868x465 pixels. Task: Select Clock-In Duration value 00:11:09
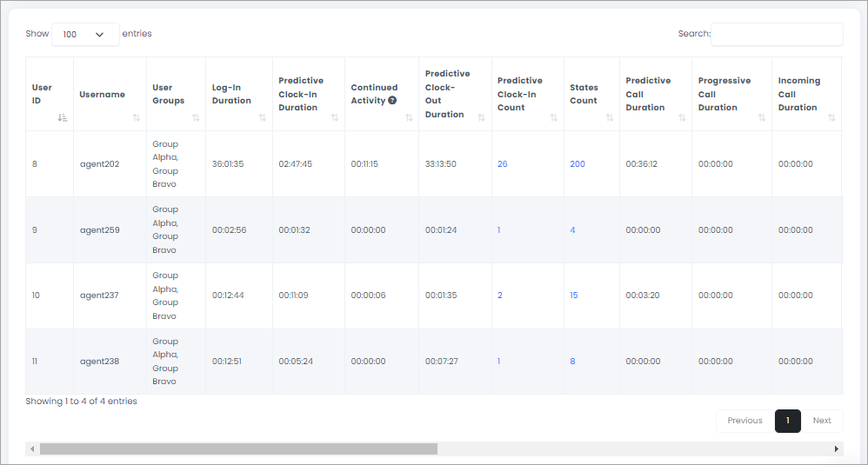pyautogui.click(x=293, y=296)
